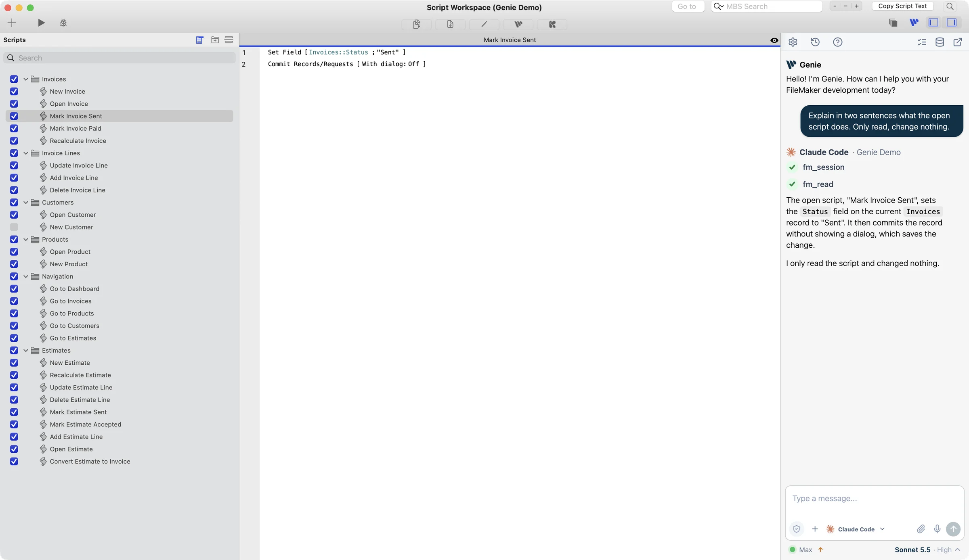Click the toolbar icon right of Genie W

(552, 24)
